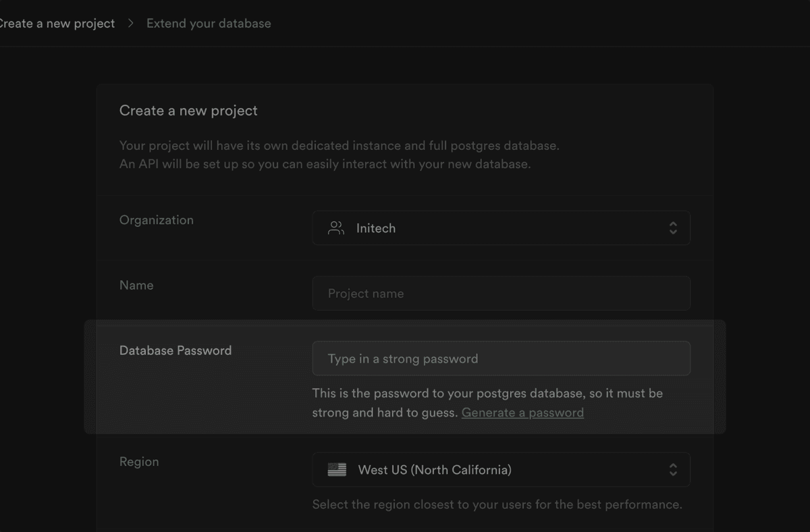
Task: Click the Organization field label
Action: point(157,220)
